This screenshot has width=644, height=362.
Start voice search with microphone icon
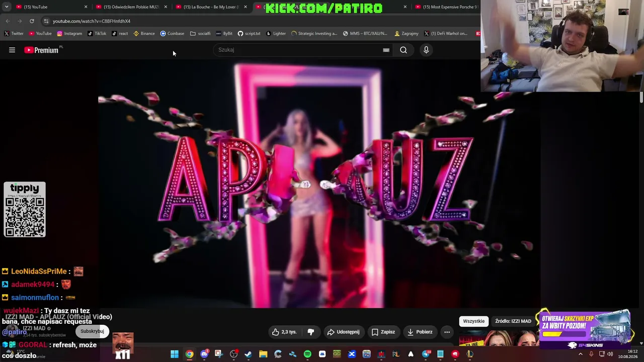pos(426,50)
